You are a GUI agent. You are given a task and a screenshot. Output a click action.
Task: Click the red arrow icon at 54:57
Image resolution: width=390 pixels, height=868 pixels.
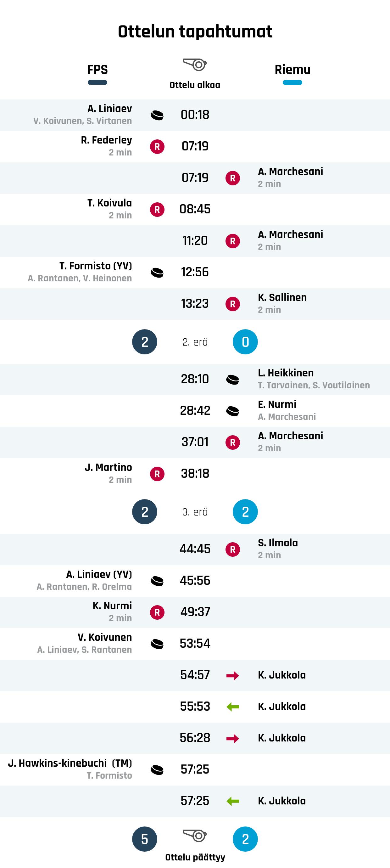point(232,675)
